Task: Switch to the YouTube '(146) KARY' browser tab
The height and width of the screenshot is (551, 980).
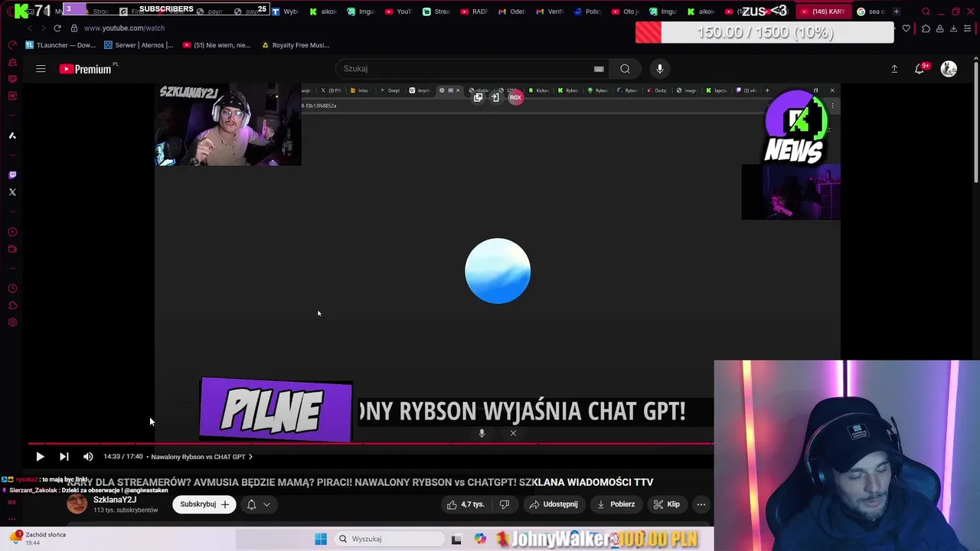Action: (822, 11)
